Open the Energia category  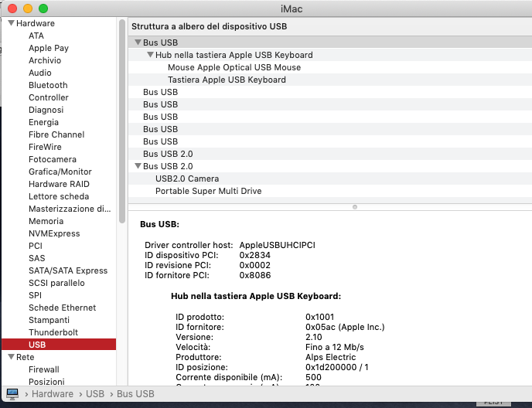click(43, 122)
